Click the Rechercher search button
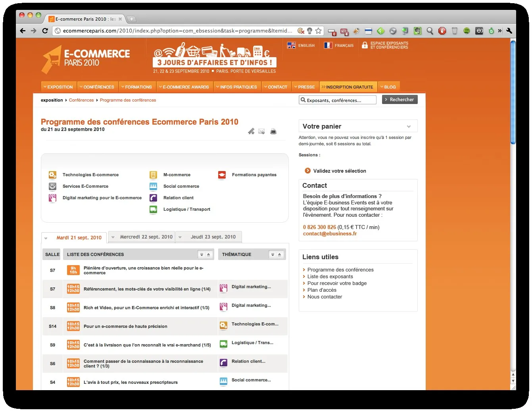 point(400,100)
